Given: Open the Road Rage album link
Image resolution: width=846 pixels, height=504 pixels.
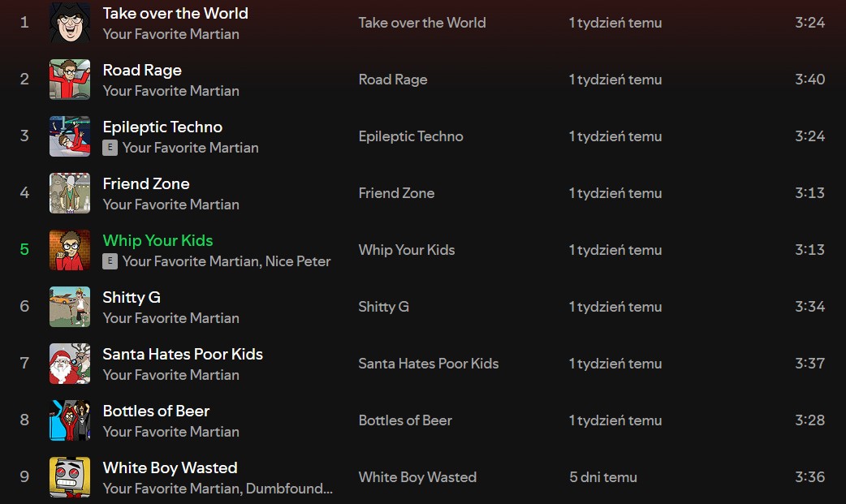Looking at the screenshot, I should (x=393, y=80).
